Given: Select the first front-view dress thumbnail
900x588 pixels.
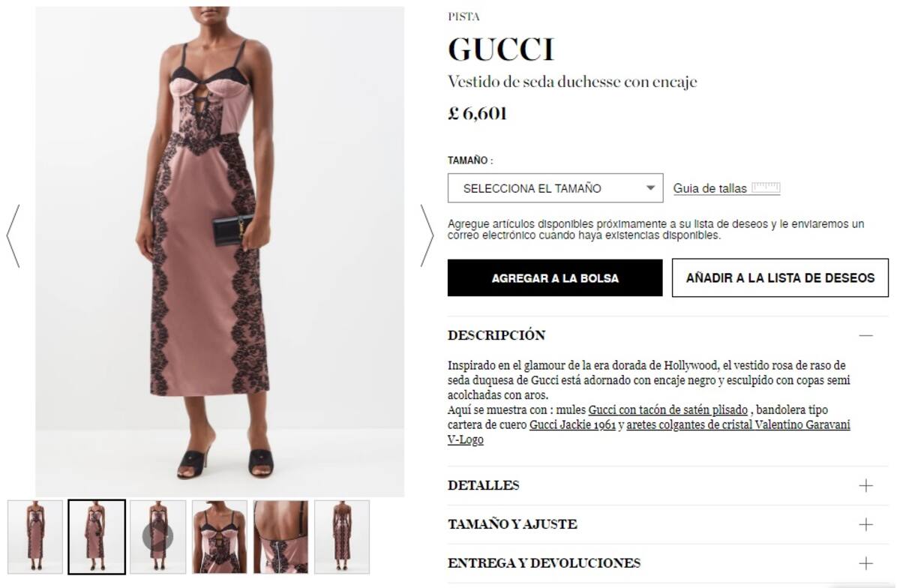Looking at the screenshot, I should [35, 536].
